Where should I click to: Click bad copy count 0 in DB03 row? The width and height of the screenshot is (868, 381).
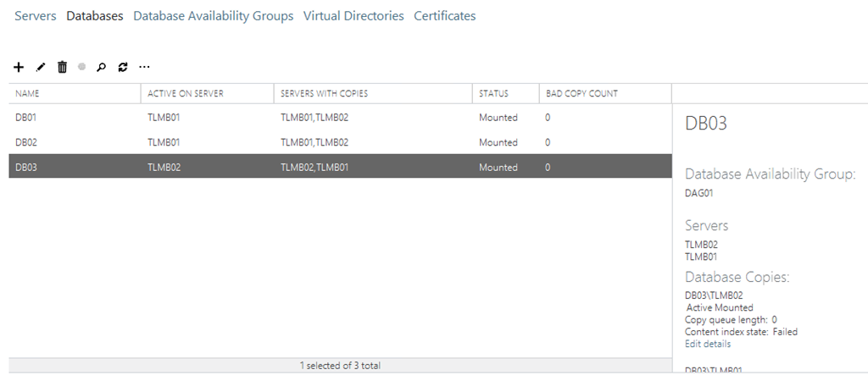click(548, 167)
